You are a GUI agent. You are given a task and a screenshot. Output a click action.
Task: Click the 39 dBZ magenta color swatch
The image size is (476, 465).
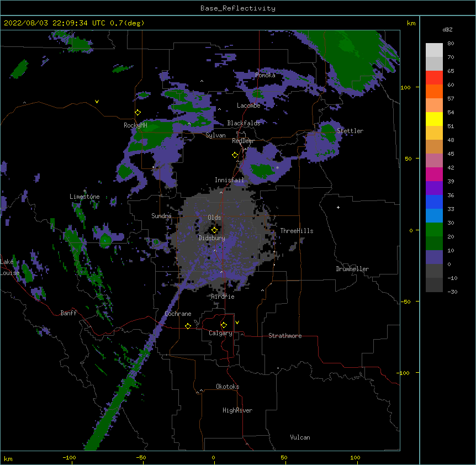coord(434,174)
